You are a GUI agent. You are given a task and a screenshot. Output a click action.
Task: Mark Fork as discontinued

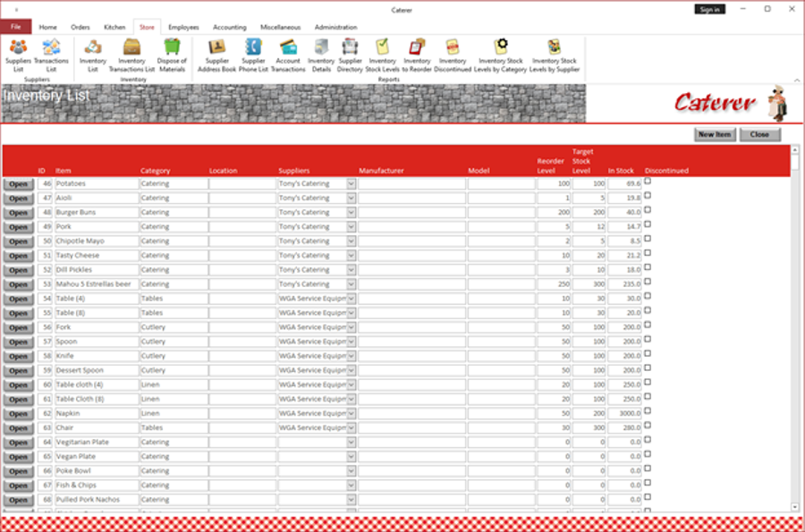[648, 325]
